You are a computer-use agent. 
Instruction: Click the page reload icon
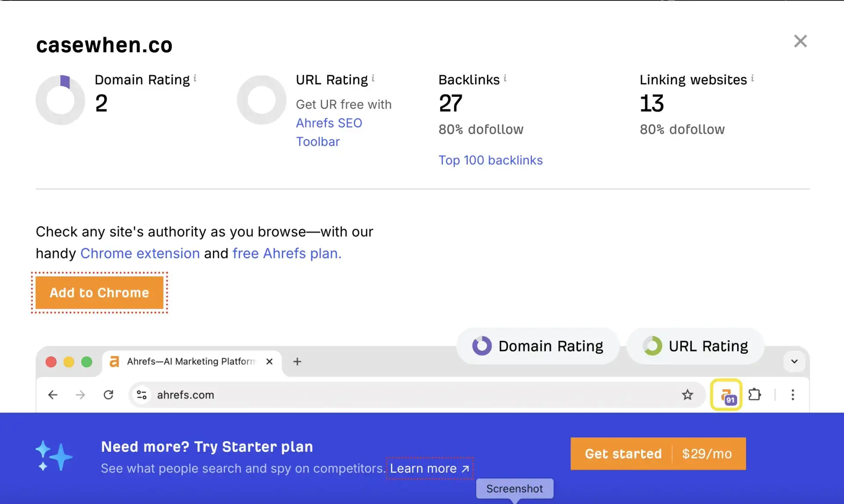(109, 395)
